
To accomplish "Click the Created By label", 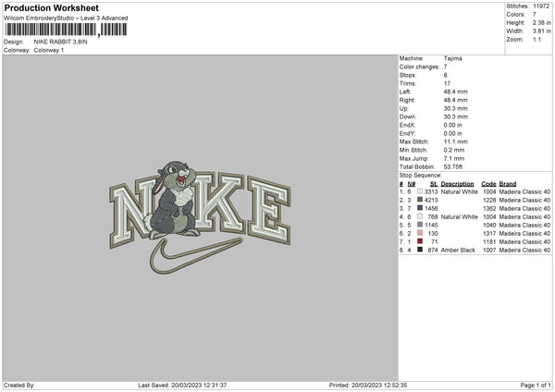I will tap(19, 386).
